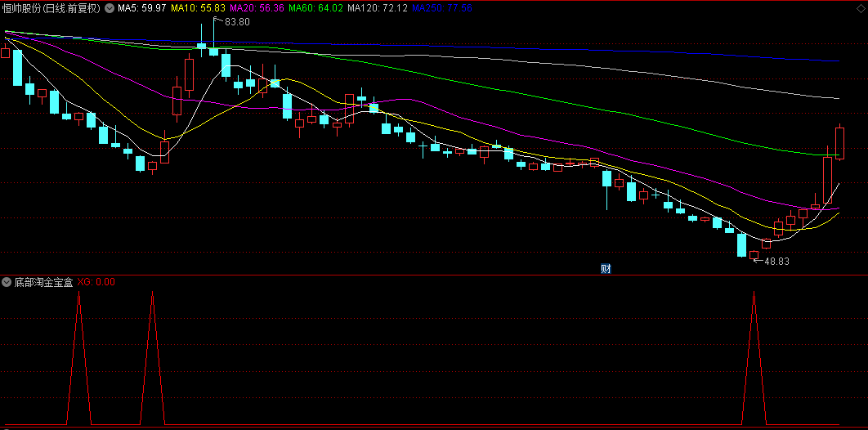The width and height of the screenshot is (868, 430).
Task: Click the 底部淘金宝盒 indicator name
Action: [x=44, y=282]
